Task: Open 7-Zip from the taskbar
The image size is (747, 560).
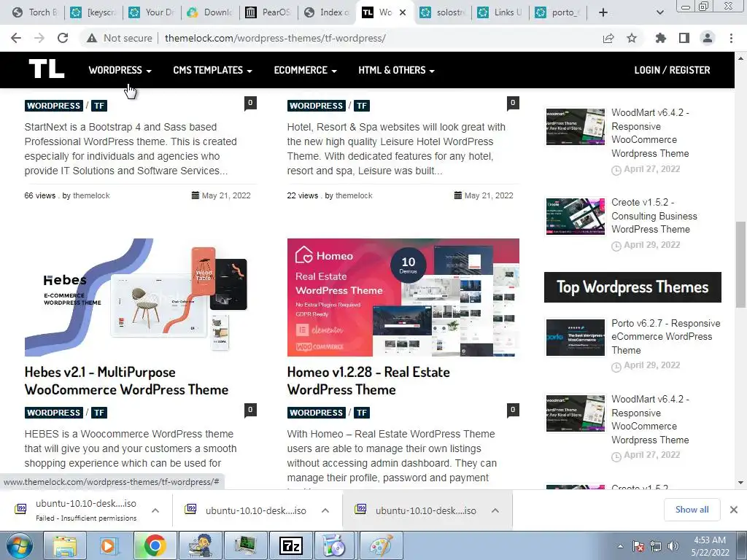Action: pyautogui.click(x=291, y=545)
